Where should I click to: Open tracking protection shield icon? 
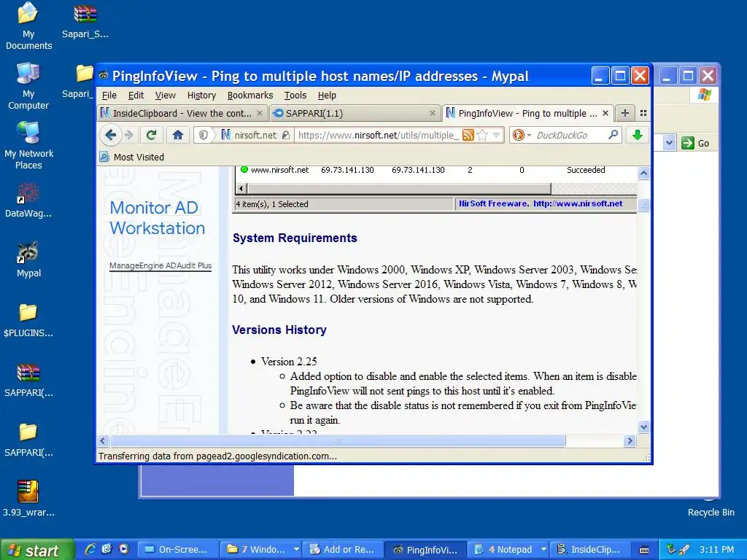coord(204,135)
